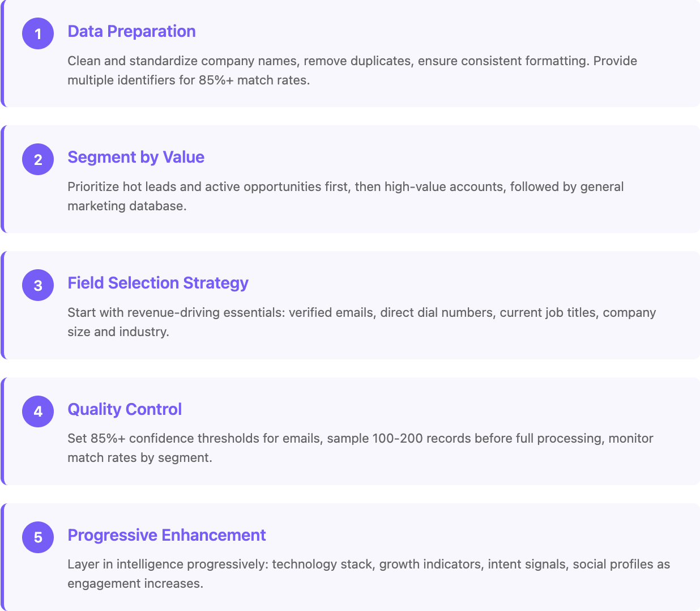The image size is (700, 611).
Task: Click the number 5 circle badge
Action: point(38,537)
